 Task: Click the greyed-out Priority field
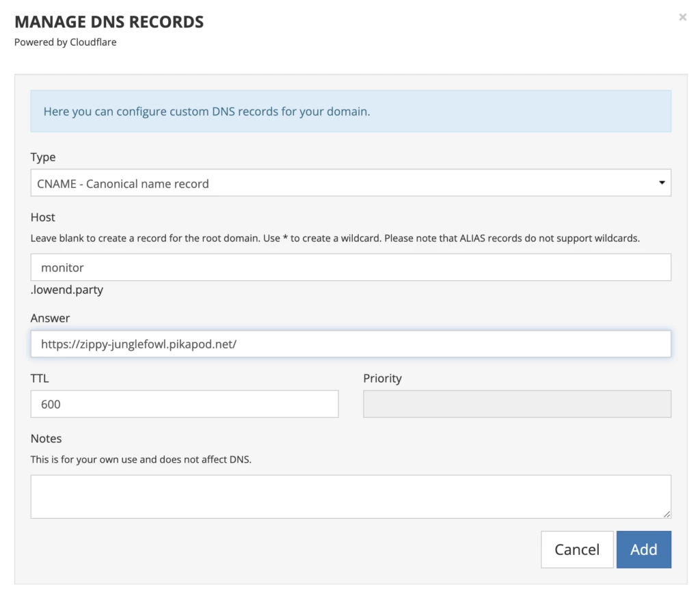tap(517, 404)
